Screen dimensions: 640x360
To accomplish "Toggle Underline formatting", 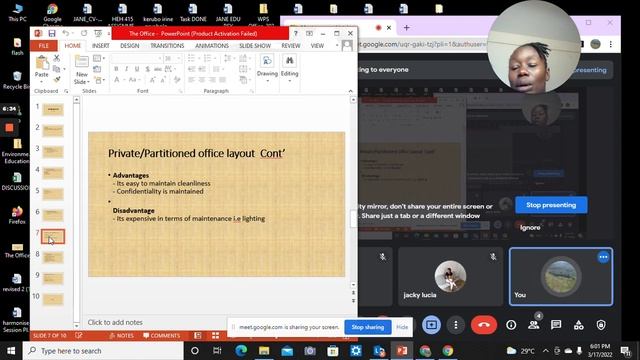I will 137,69.
